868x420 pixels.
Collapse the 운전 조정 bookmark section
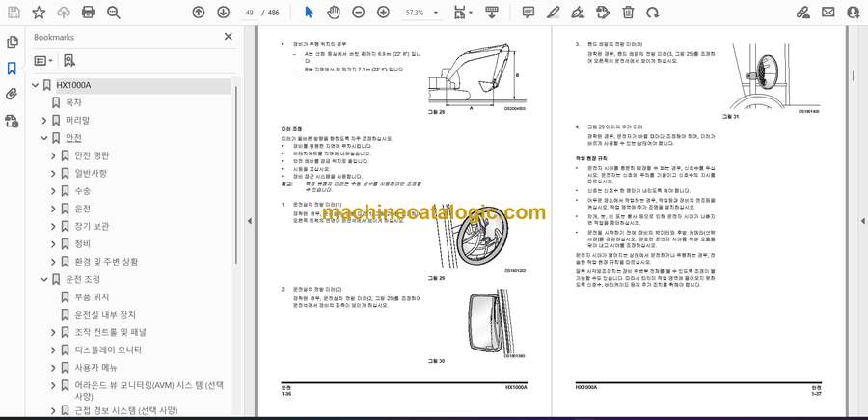point(44,280)
